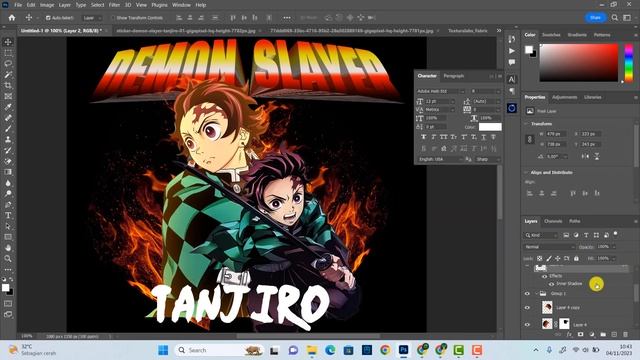Switch to the Paragraph tab
Screen dimensions: 640x360
[x=453, y=76]
